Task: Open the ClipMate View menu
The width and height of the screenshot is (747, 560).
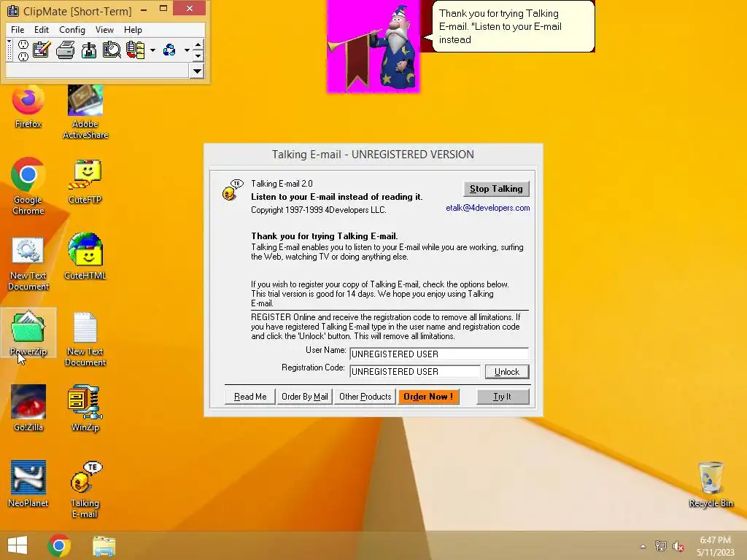Action: click(104, 29)
